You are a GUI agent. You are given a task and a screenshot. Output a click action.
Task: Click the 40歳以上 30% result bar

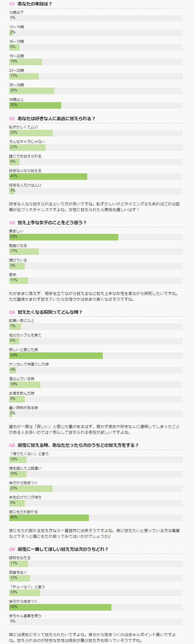tap(35, 105)
